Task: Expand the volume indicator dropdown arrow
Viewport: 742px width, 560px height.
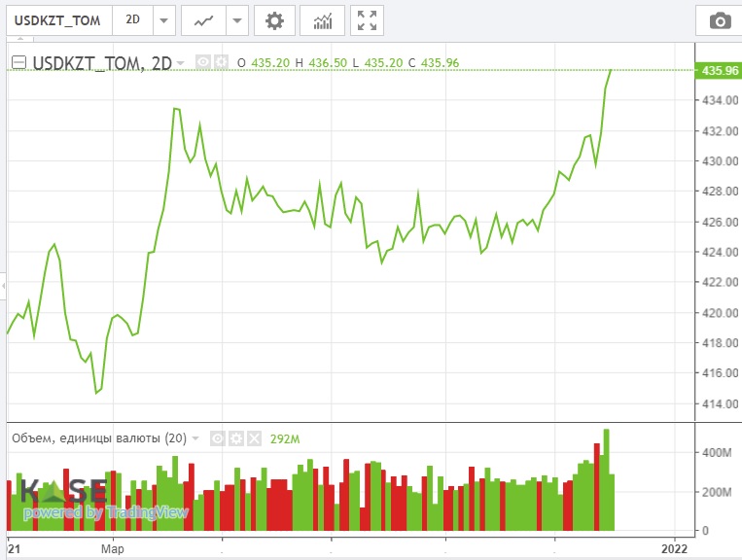Action: (194, 438)
